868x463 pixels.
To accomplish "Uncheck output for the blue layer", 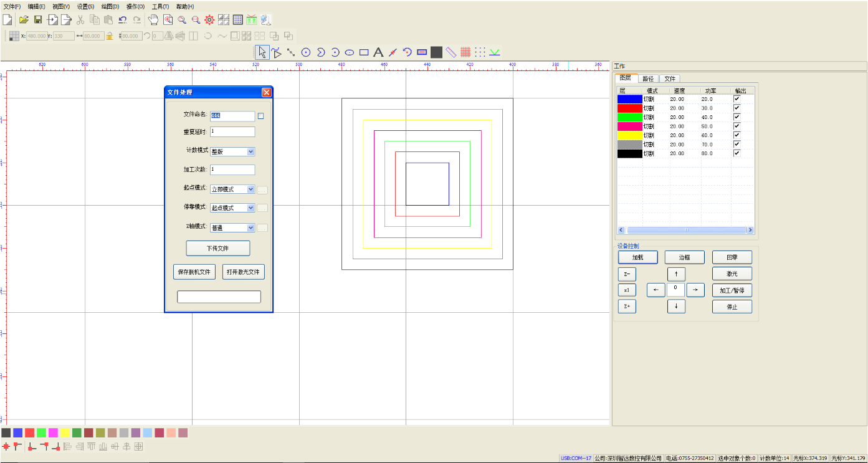I will point(737,99).
